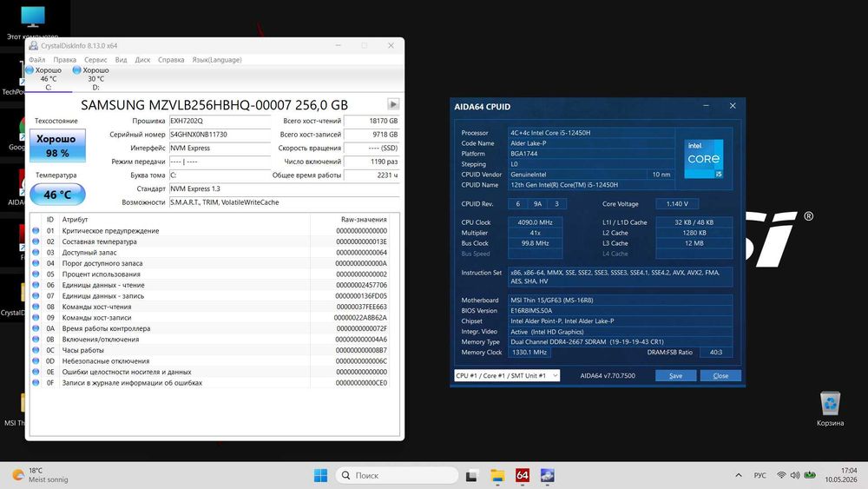Image resolution: width=868 pixels, height=489 pixels.
Task: Select row 06 Единицы данных - чтение
Action: (210, 285)
